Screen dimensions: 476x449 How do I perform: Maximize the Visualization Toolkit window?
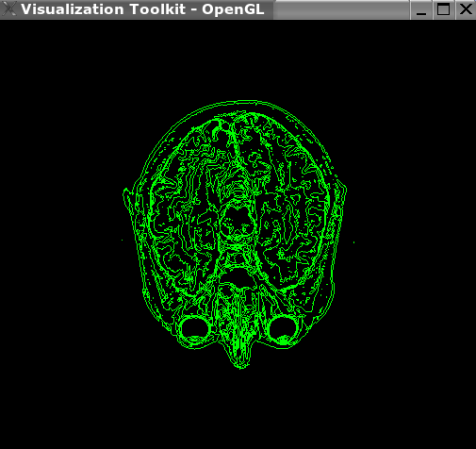pyautogui.click(x=443, y=9)
